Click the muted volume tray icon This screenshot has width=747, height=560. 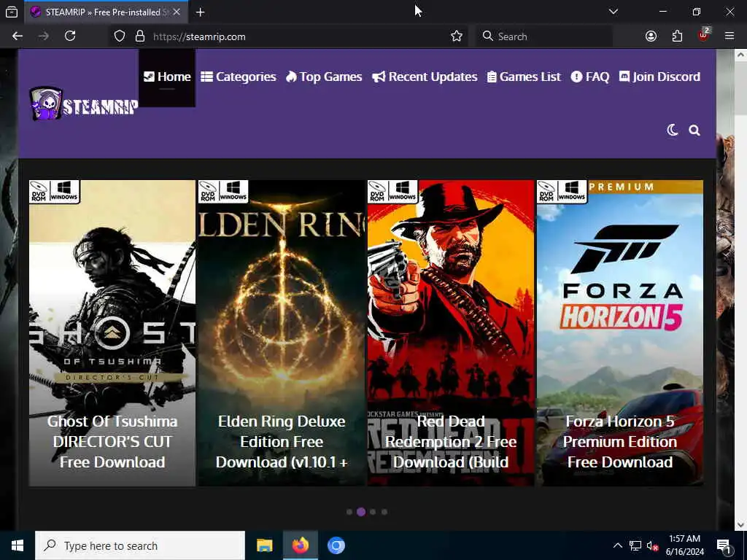click(652, 545)
